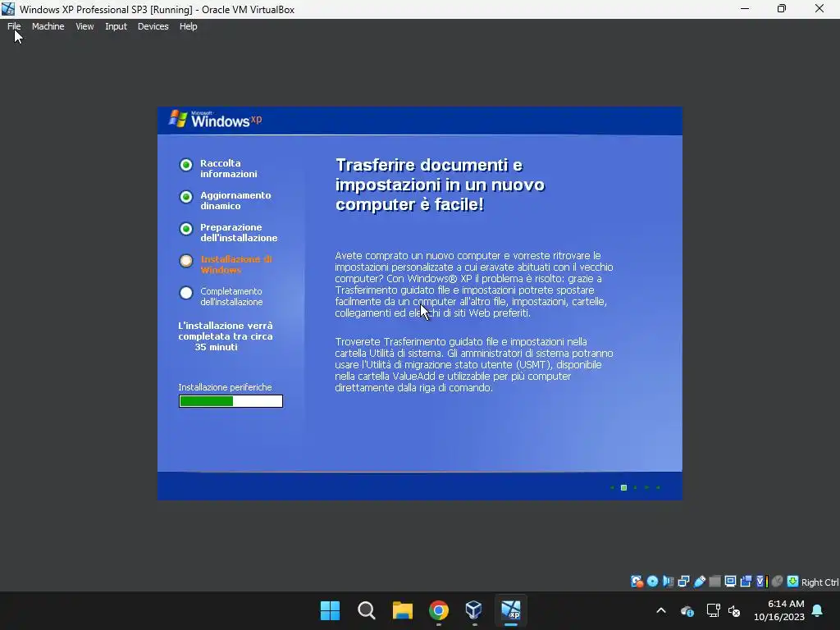Click the Installazione periferiche progress bar
The width and height of the screenshot is (840, 630).
click(x=231, y=401)
